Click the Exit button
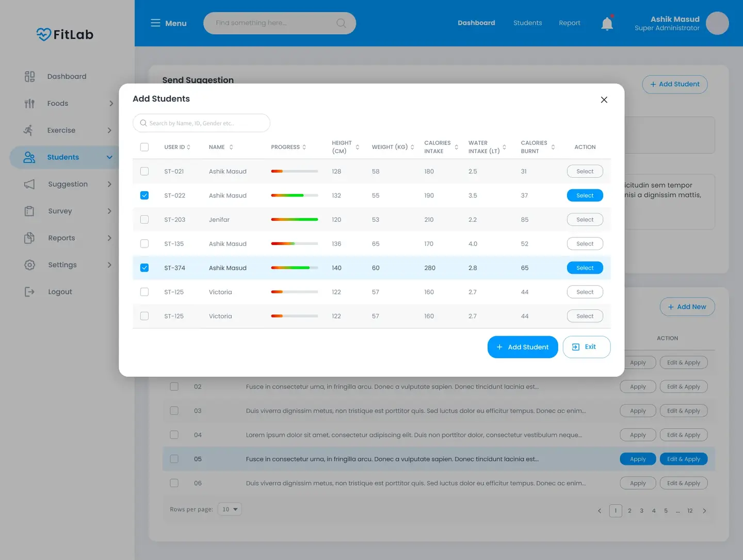Screen dimensions: 743x560 point(587,347)
